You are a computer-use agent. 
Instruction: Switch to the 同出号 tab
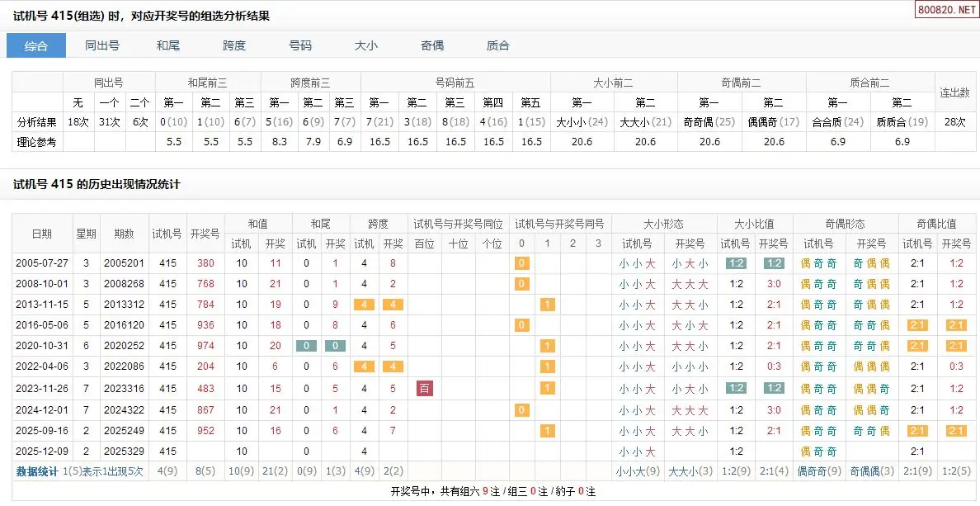(x=102, y=45)
